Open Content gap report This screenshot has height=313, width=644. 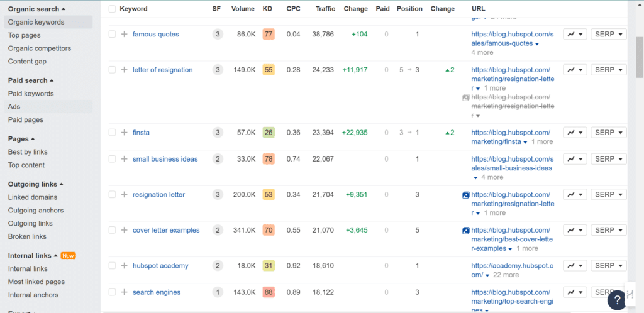(x=27, y=62)
